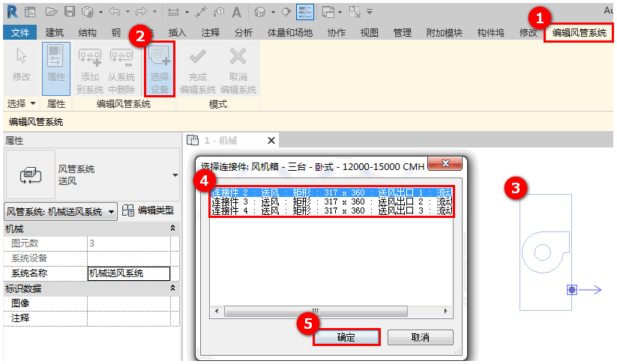Select the Aligned Dimension measure tool
Image resolution: width=617 pixels, height=364 pixels.
click(x=173, y=12)
